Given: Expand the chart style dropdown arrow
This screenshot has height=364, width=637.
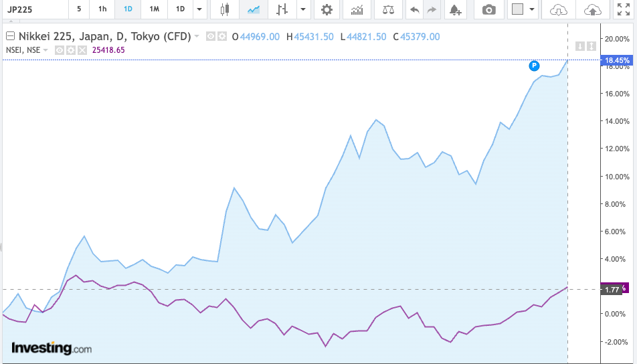Looking at the screenshot, I should coord(303,9).
